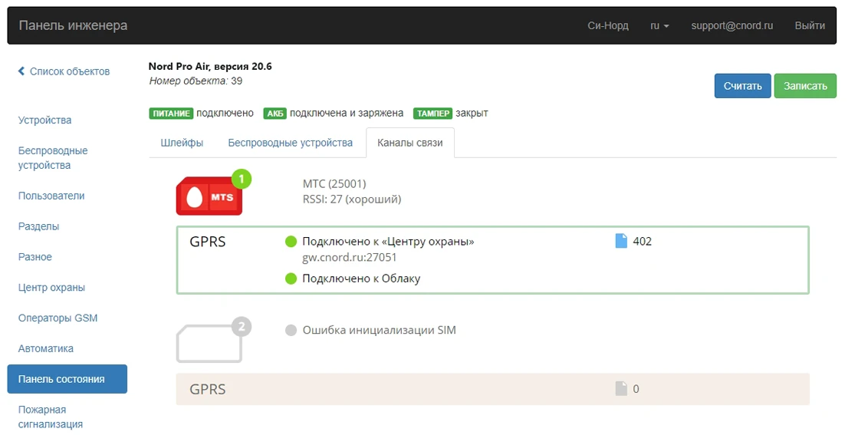Click green status dot for Центр охраны connection
This screenshot has width=868, height=435.
291,242
